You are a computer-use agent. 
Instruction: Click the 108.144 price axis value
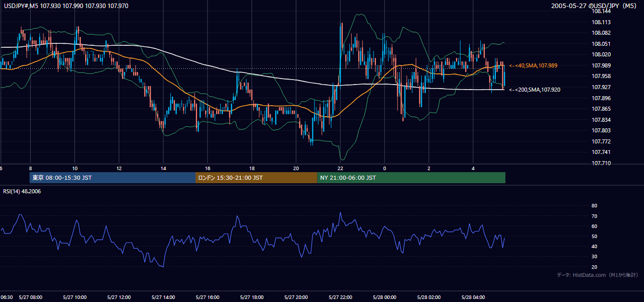click(x=602, y=11)
